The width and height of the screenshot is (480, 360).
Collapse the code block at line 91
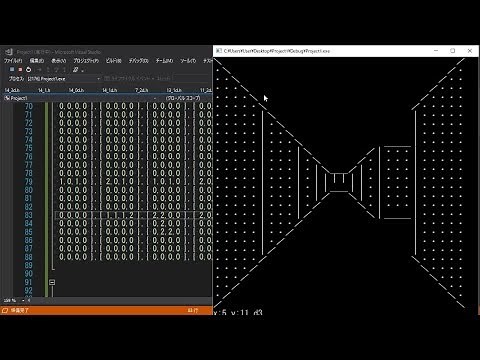pos(52,282)
